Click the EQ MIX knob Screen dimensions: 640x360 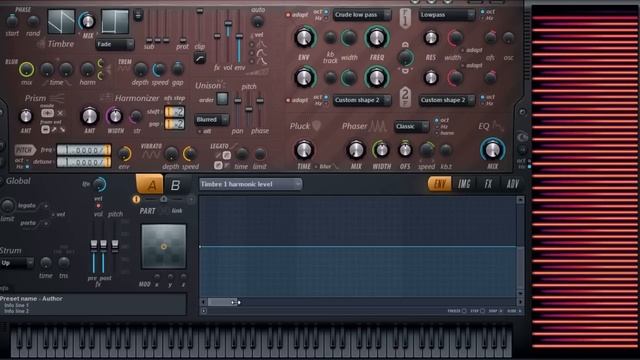pyautogui.click(x=493, y=150)
